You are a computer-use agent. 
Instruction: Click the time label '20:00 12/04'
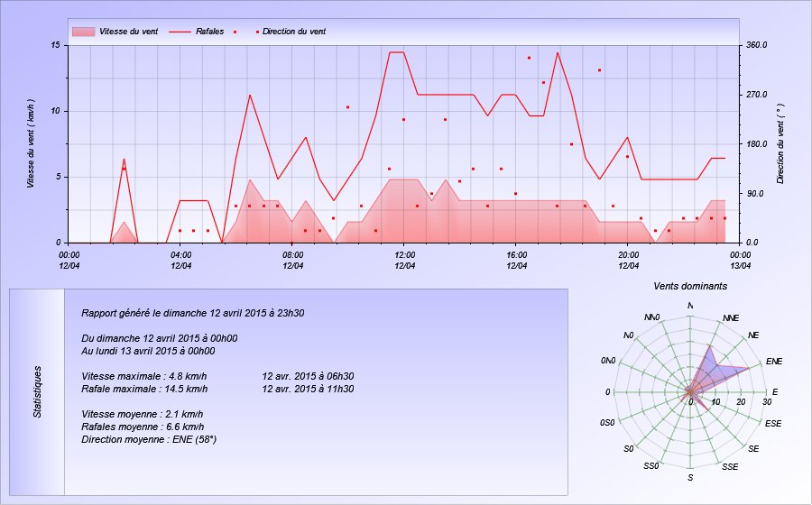(x=628, y=261)
